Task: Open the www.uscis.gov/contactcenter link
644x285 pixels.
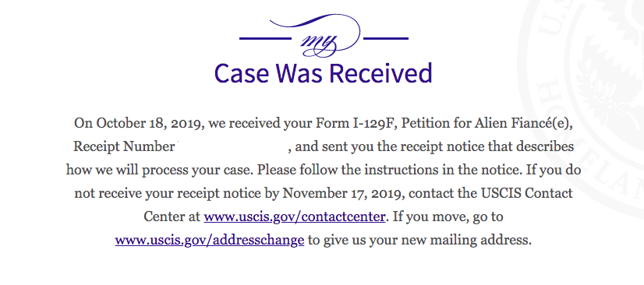Action: click(295, 216)
